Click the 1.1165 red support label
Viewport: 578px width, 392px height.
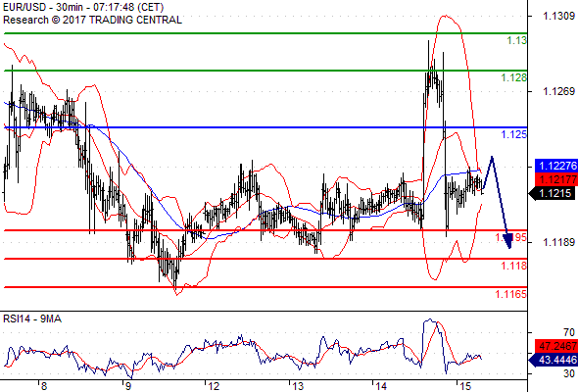(x=511, y=294)
